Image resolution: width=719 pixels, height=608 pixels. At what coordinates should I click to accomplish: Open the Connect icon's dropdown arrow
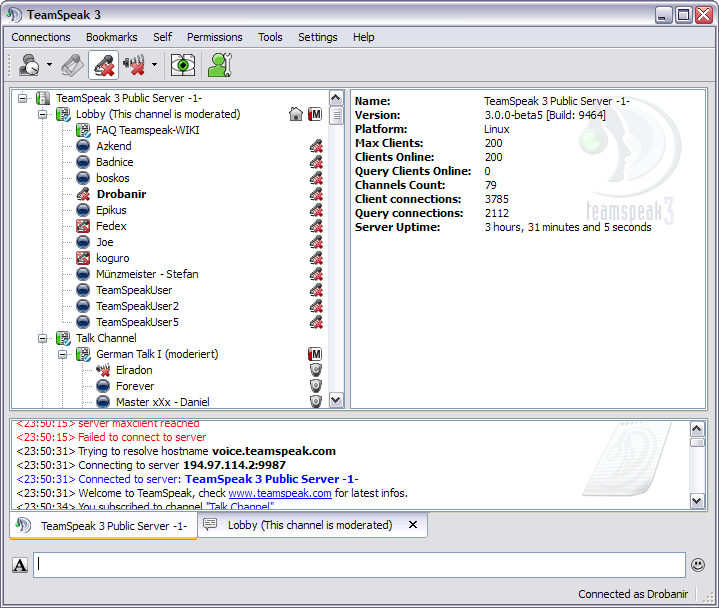pyautogui.click(x=49, y=65)
